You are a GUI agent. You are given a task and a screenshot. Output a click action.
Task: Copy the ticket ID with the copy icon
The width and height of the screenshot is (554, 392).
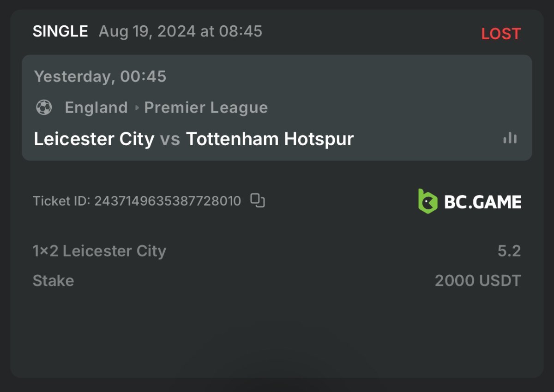(258, 201)
